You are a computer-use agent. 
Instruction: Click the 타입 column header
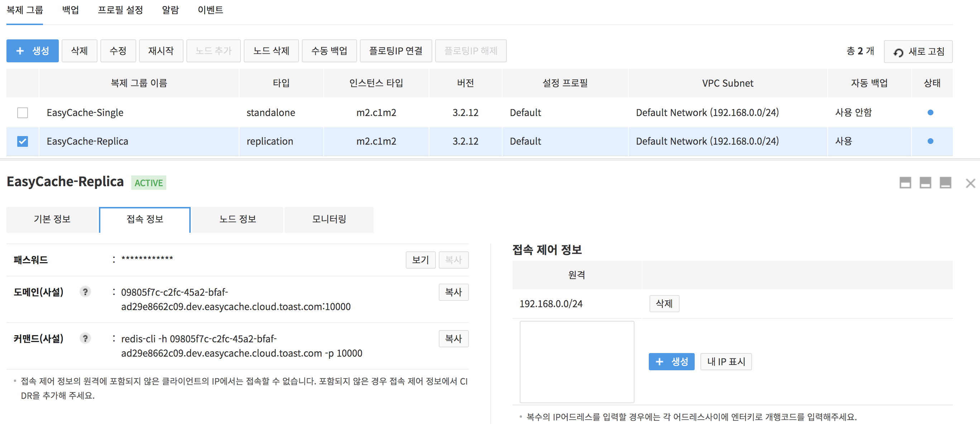[281, 83]
